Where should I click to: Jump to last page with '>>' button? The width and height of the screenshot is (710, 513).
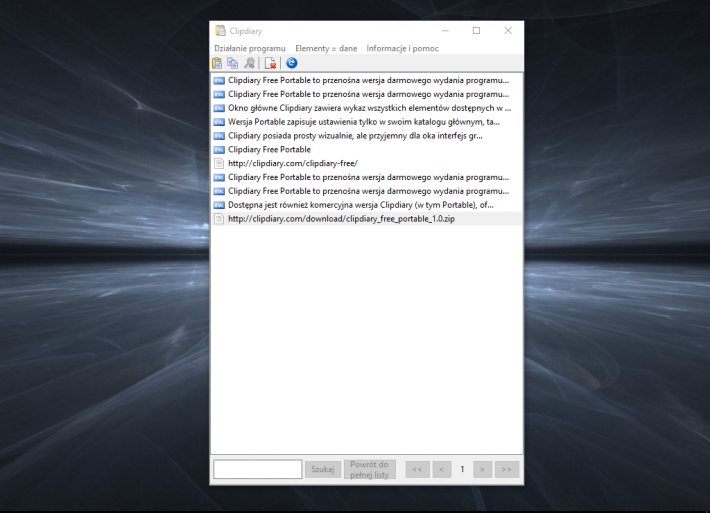click(x=507, y=469)
